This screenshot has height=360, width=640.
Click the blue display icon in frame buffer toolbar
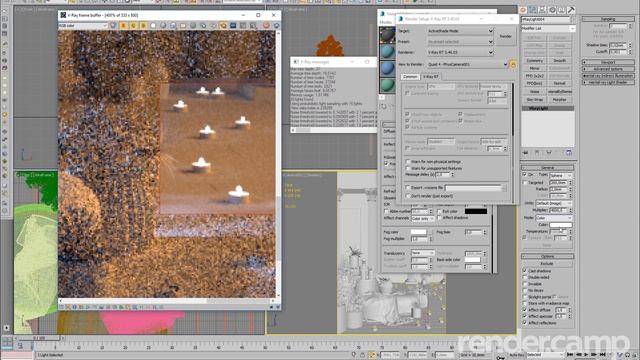[233, 26]
